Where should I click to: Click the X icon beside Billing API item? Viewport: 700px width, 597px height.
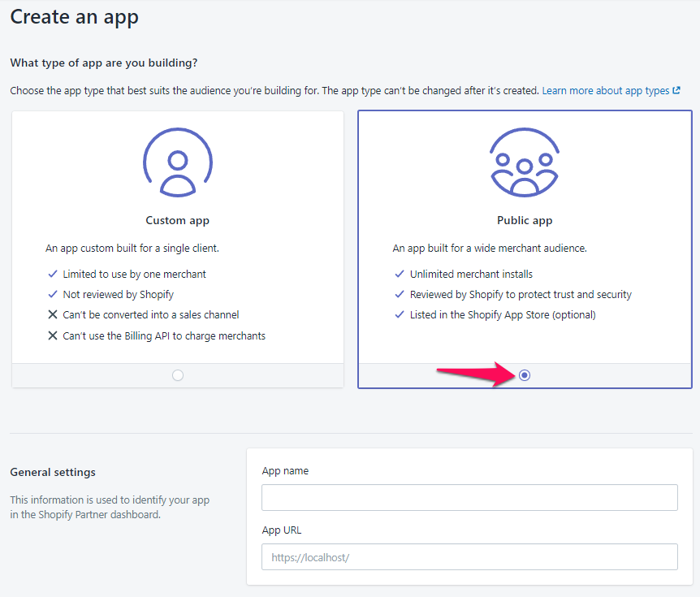pos(53,335)
